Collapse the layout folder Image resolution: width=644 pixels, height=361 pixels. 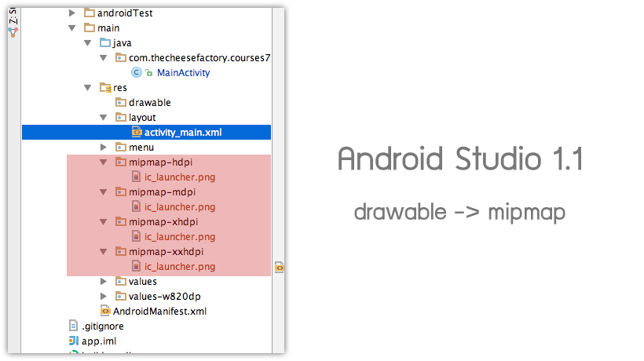pyautogui.click(x=104, y=118)
